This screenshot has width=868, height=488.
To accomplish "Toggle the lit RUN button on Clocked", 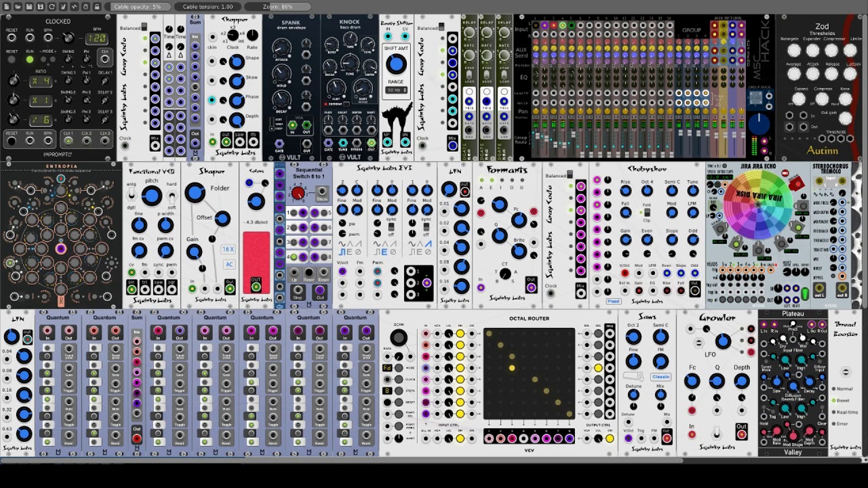I will tap(30, 60).
